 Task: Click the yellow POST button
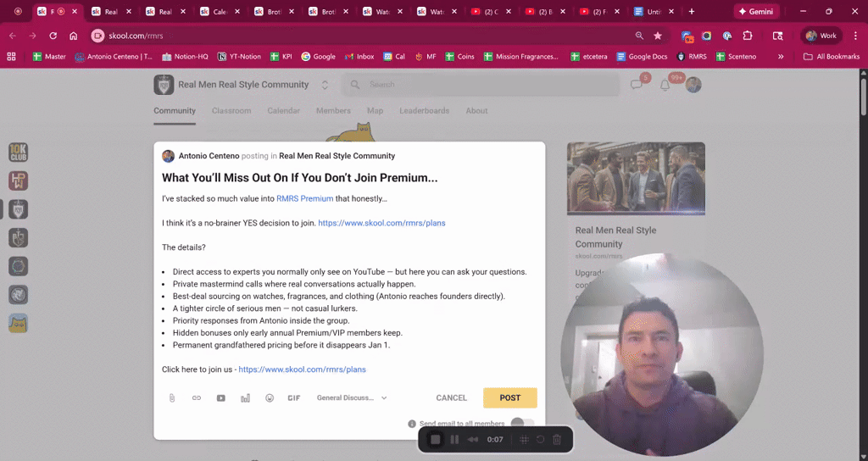click(x=509, y=398)
